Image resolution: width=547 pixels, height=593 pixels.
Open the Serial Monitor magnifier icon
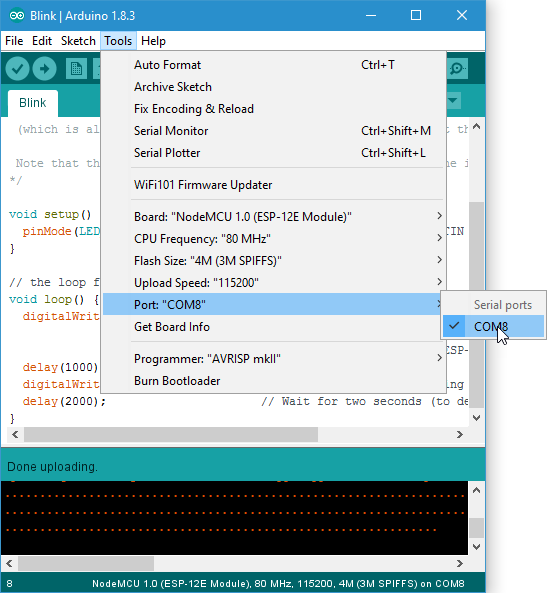[457, 68]
